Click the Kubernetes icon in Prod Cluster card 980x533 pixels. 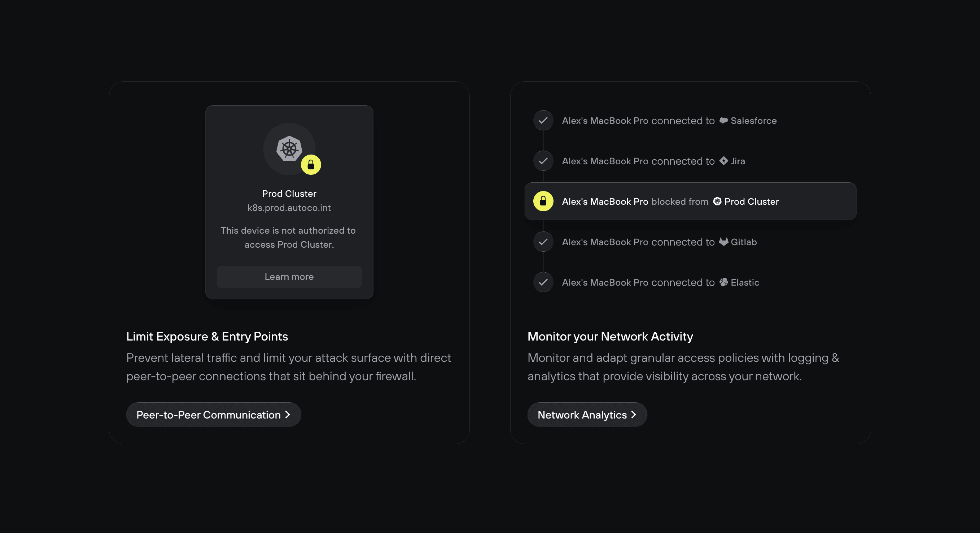(x=289, y=148)
